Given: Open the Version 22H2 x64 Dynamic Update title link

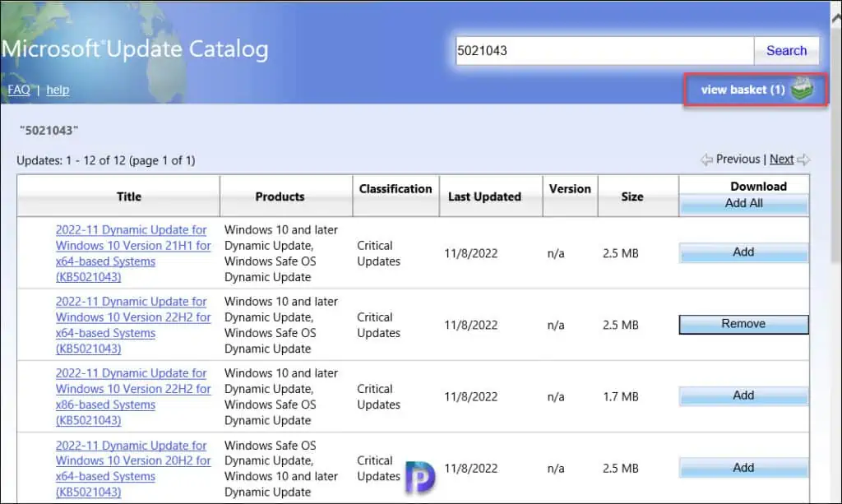Looking at the screenshot, I should (133, 325).
